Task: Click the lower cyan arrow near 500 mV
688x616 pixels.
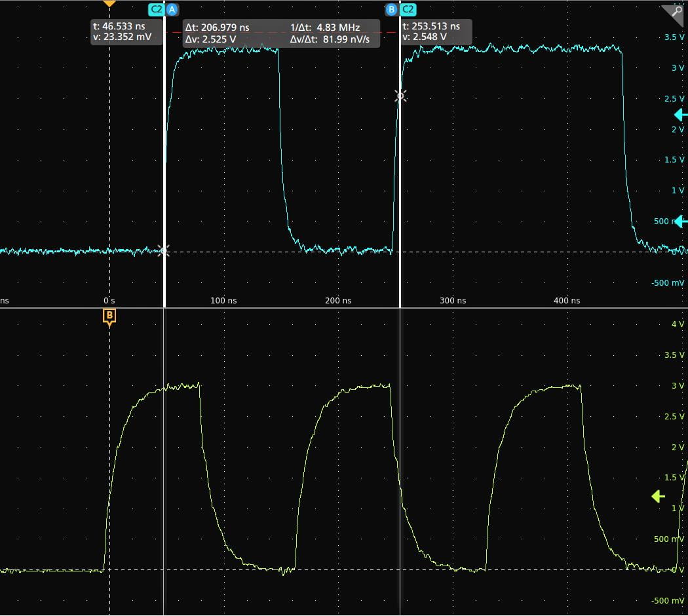Action: click(x=681, y=221)
